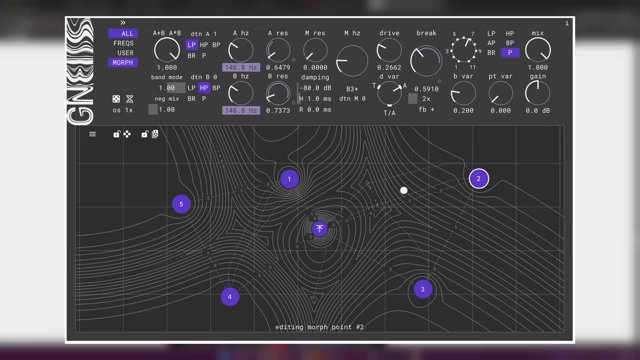
Task: Expand the panel with the » chevron
Action: point(123,23)
